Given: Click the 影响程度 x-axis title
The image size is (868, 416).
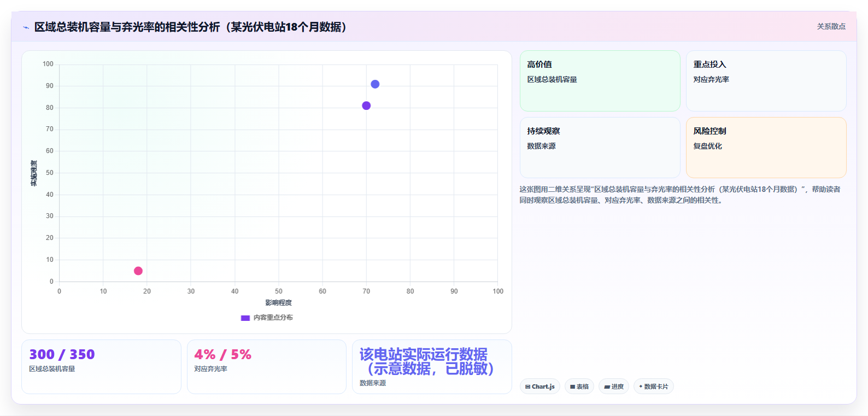Looking at the screenshot, I should point(279,303).
